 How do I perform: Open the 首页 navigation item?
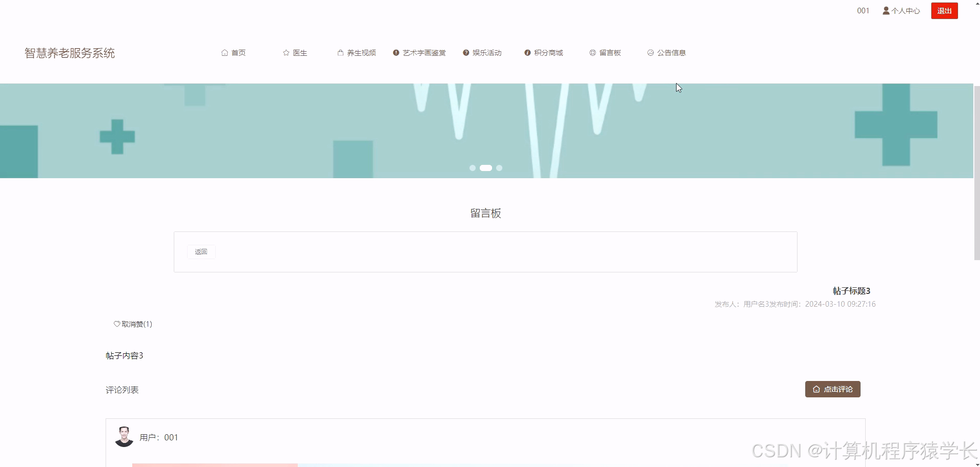[x=238, y=52]
